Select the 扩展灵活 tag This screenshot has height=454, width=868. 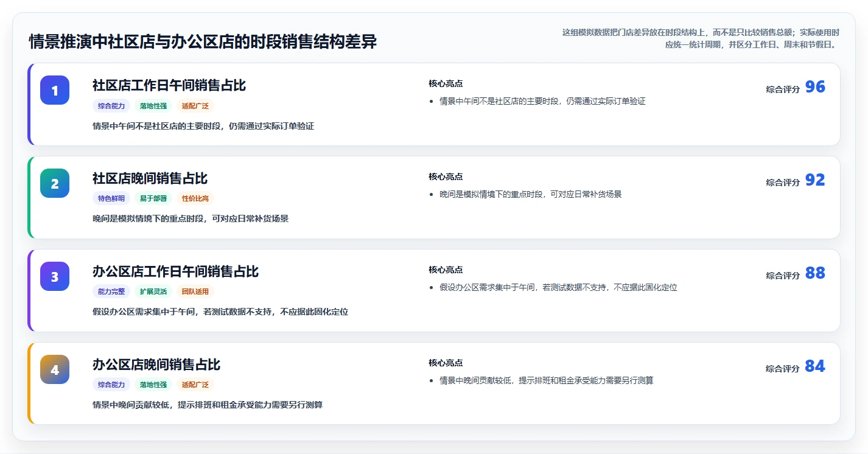153,292
